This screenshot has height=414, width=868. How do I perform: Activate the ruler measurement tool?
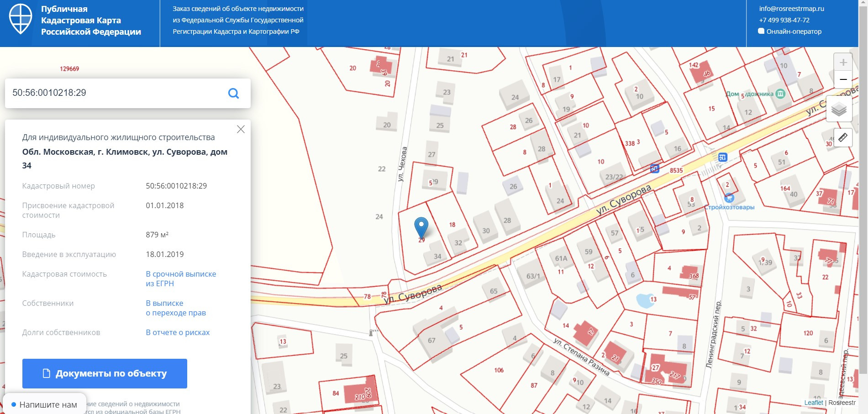tap(843, 137)
